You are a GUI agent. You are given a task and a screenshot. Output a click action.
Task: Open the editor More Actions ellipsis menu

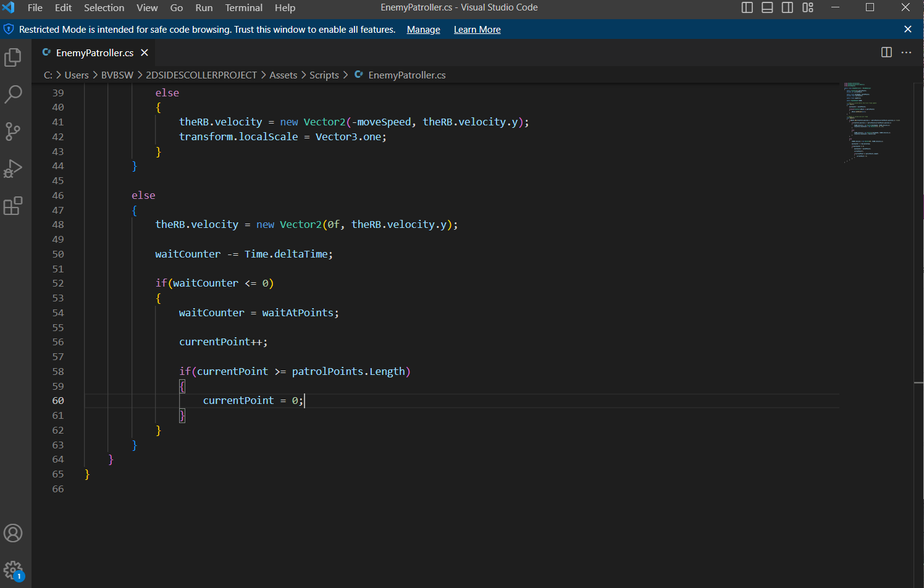pyautogui.click(x=906, y=52)
